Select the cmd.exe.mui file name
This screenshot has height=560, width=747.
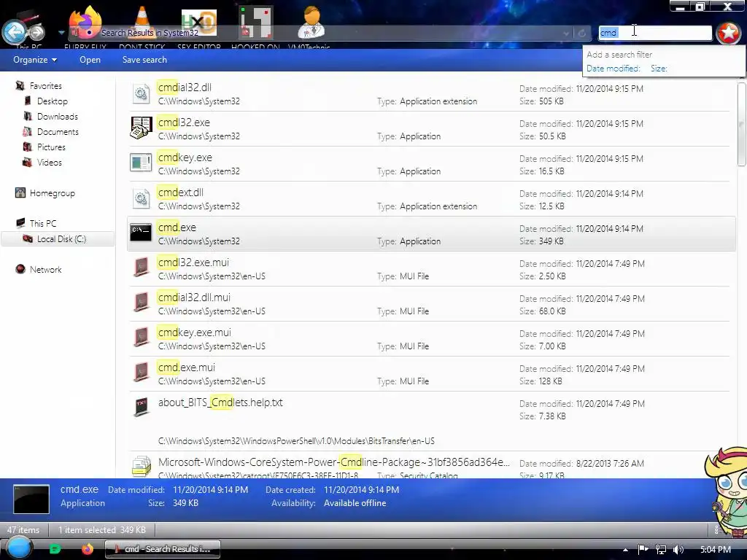[x=187, y=367]
